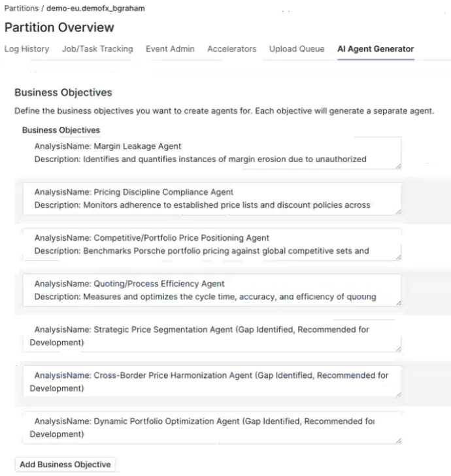Focus the Pricing Discipline Compliance Agent field
The image size is (451, 476).
210,199
